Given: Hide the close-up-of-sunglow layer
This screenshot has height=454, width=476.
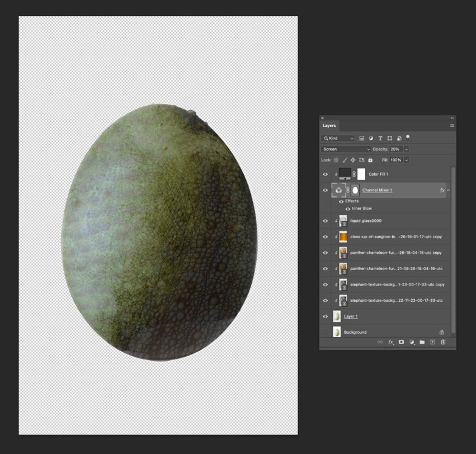Looking at the screenshot, I should (x=325, y=237).
